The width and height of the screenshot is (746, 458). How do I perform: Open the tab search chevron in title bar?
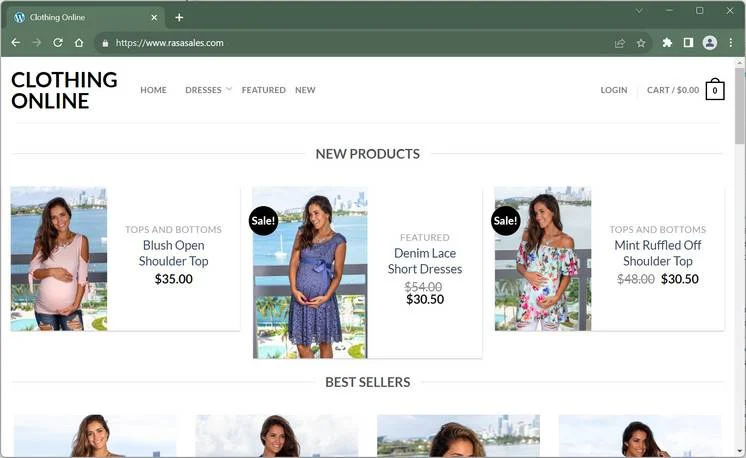pyautogui.click(x=639, y=10)
